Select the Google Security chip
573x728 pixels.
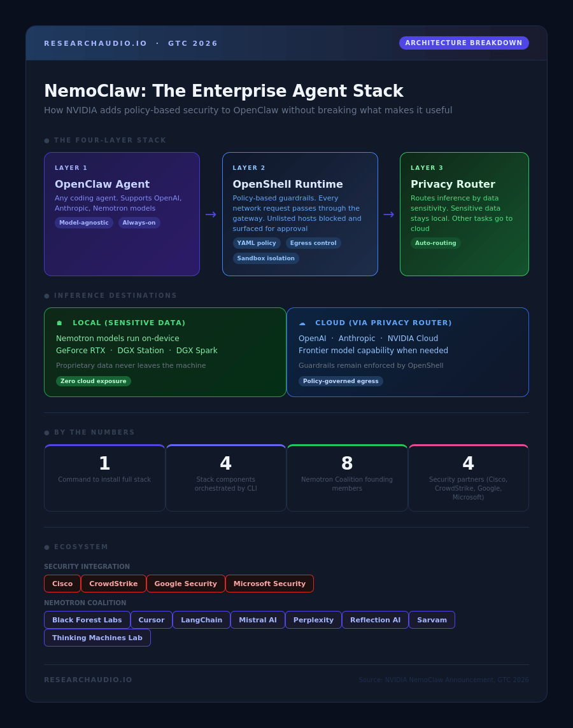tap(186, 584)
